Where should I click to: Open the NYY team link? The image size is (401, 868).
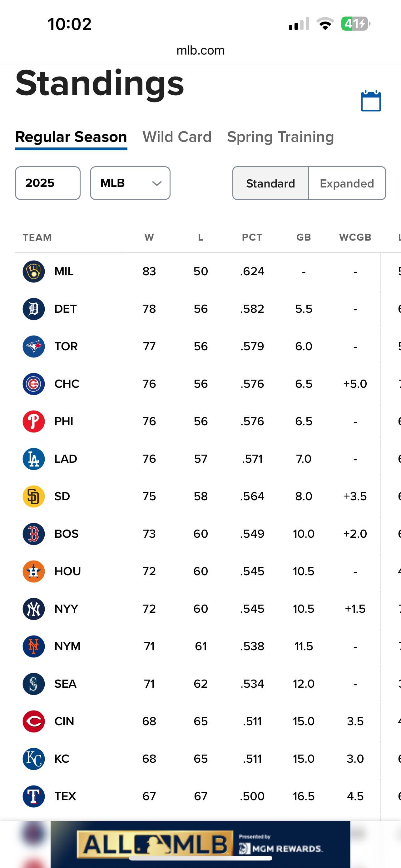[66, 609]
